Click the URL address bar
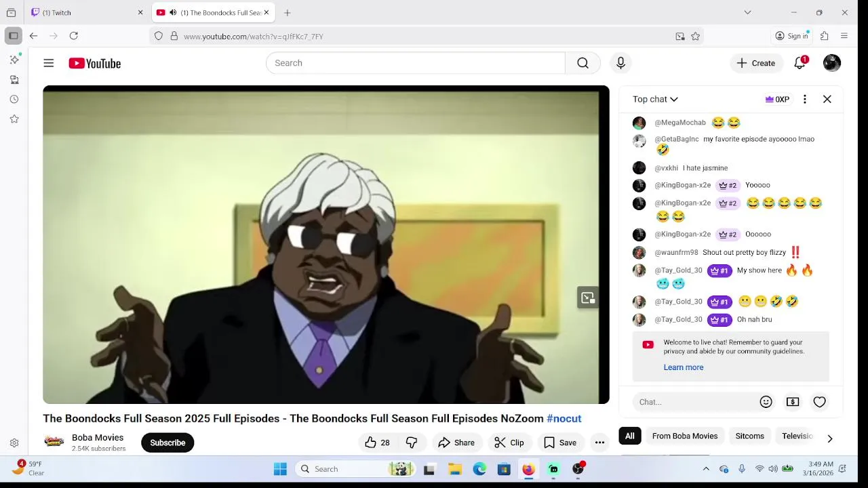Screen dimensions: 868x488 pyautogui.click(x=427, y=37)
